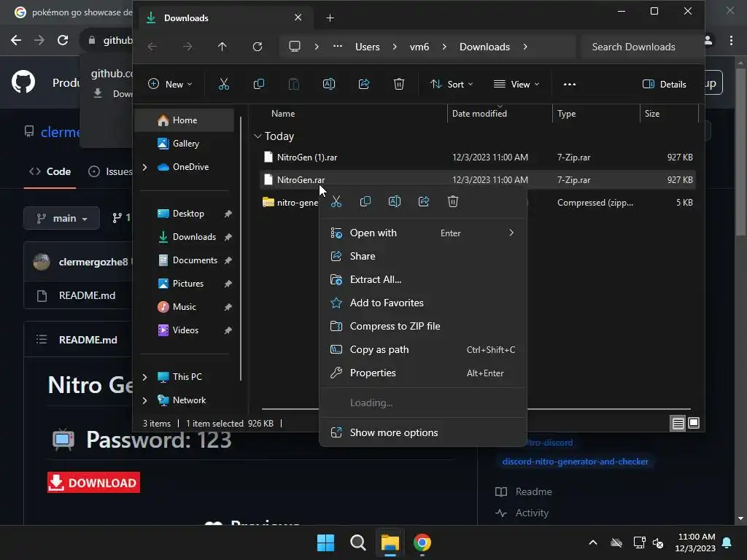The width and height of the screenshot is (747, 560).
Task: Open File Explorer from the taskbar
Action: click(x=390, y=542)
